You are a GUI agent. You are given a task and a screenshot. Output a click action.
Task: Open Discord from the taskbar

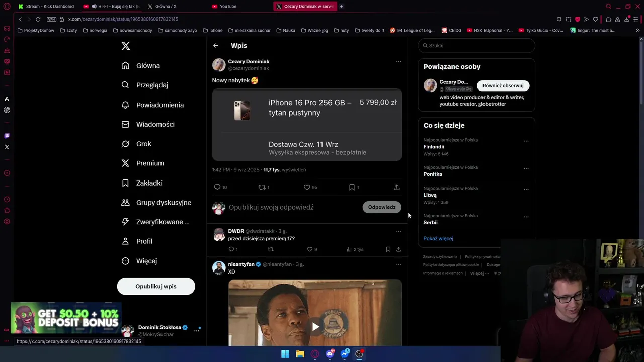(x=330, y=354)
